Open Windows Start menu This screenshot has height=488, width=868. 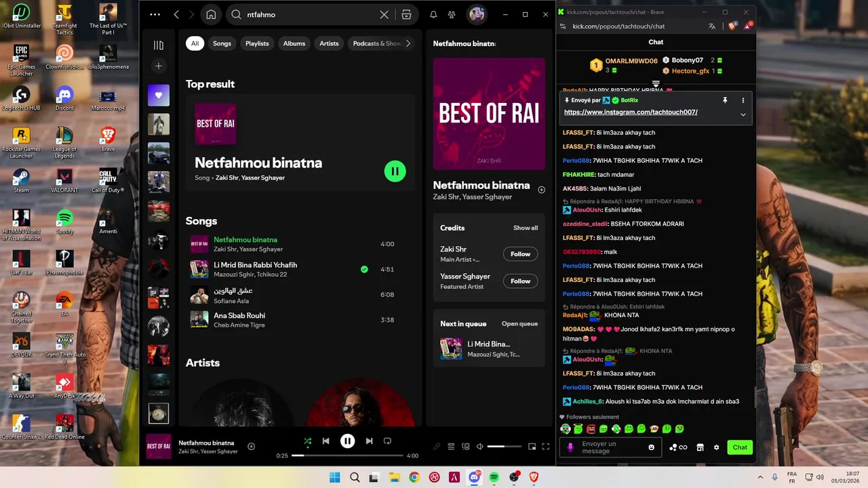click(334, 477)
